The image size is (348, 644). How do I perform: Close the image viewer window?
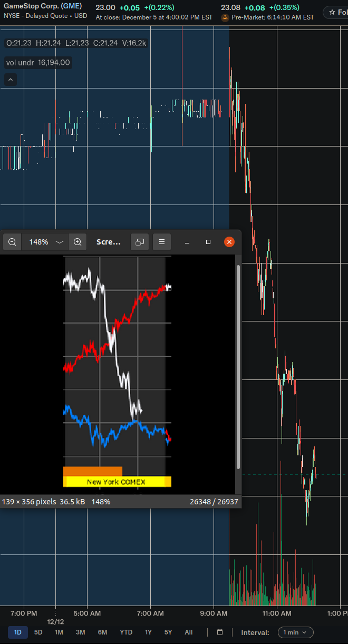pos(229,242)
